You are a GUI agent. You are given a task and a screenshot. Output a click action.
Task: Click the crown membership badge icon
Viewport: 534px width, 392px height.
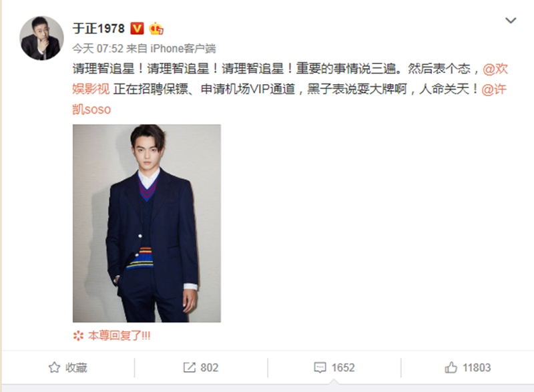click(156, 28)
